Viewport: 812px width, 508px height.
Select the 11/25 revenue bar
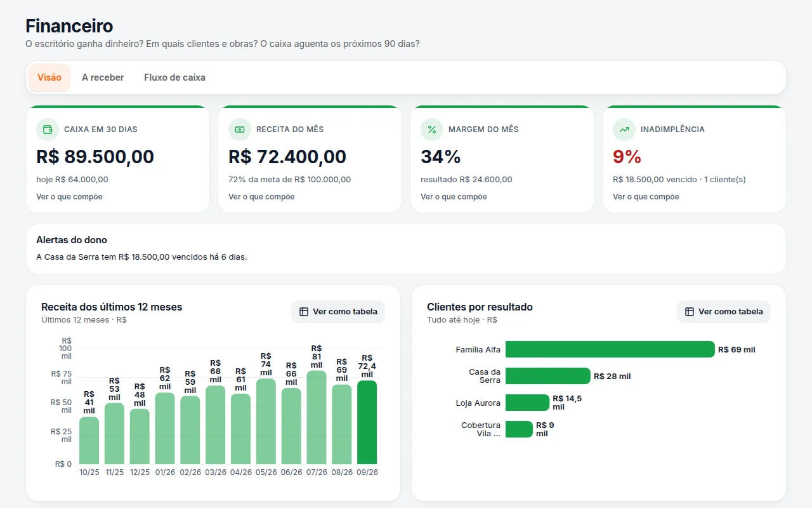point(114,434)
